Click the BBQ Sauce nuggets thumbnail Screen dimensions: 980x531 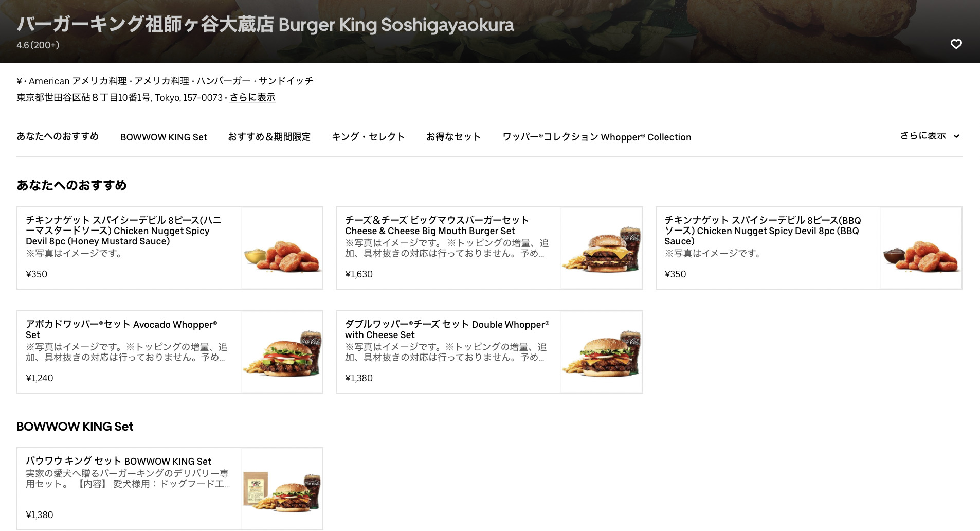(920, 248)
